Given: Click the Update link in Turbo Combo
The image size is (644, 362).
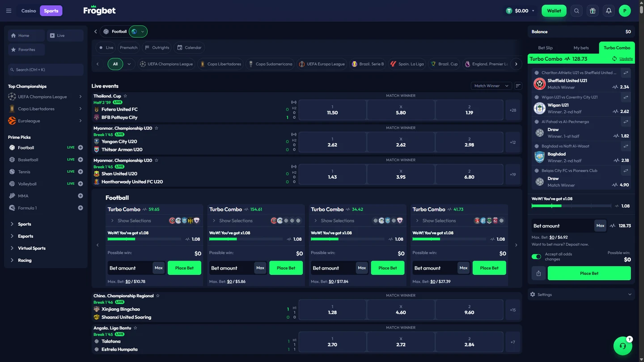Looking at the screenshot, I should [x=626, y=59].
